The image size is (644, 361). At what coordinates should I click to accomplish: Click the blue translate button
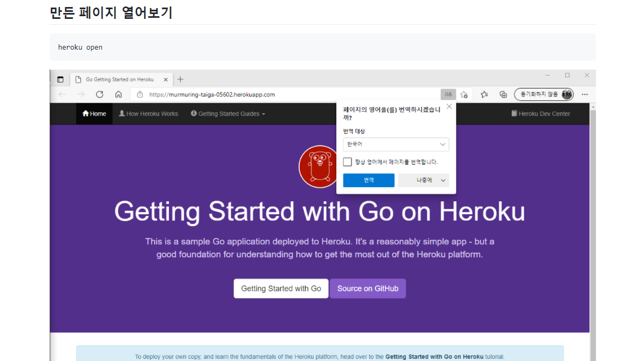coord(369,180)
